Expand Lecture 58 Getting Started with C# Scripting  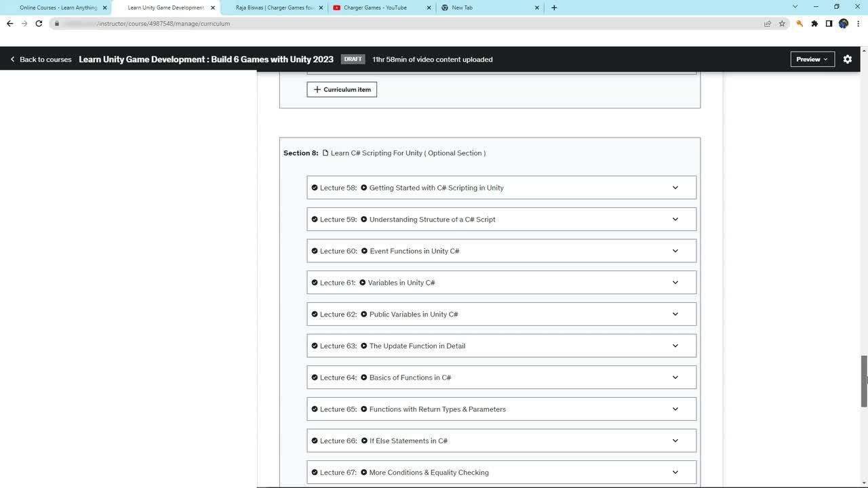click(x=675, y=188)
